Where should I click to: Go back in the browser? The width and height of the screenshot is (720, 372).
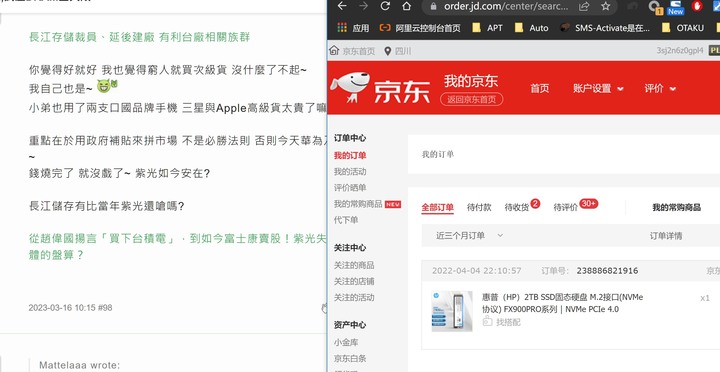342,6
